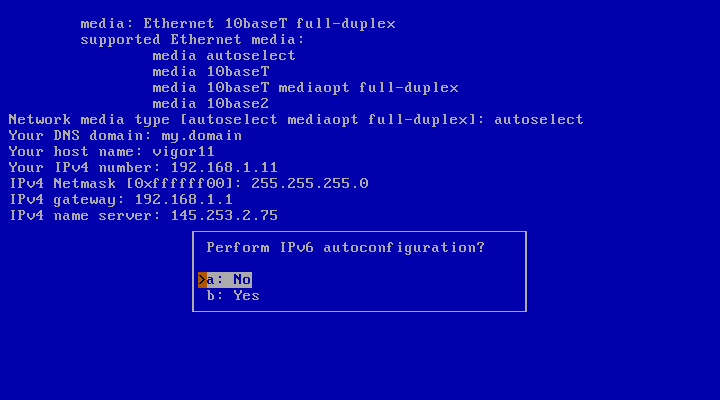Click the host name value "vigor11"
Image resolution: width=720 pixels, height=400 pixels.
pos(184,151)
